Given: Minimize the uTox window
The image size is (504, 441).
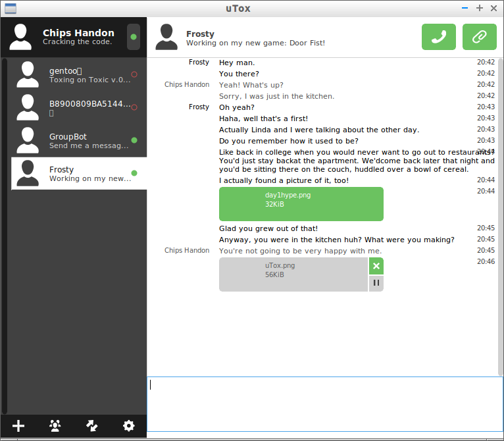Looking at the screenshot, I should pos(465,8).
